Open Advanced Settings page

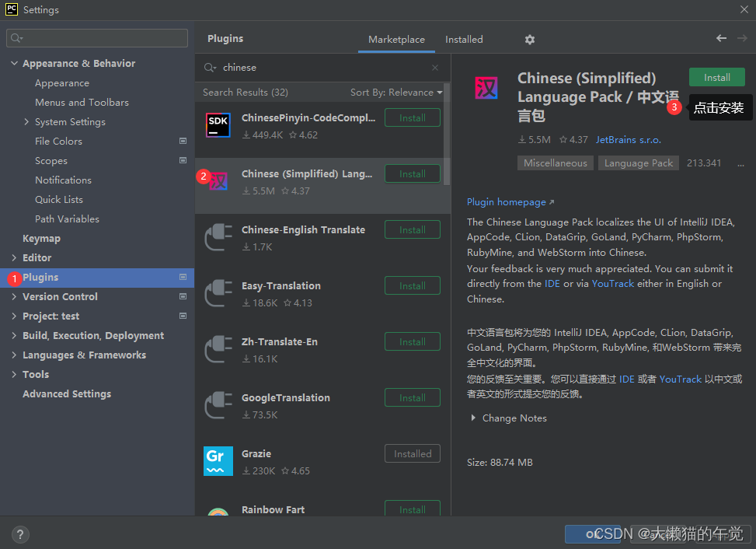coord(67,393)
